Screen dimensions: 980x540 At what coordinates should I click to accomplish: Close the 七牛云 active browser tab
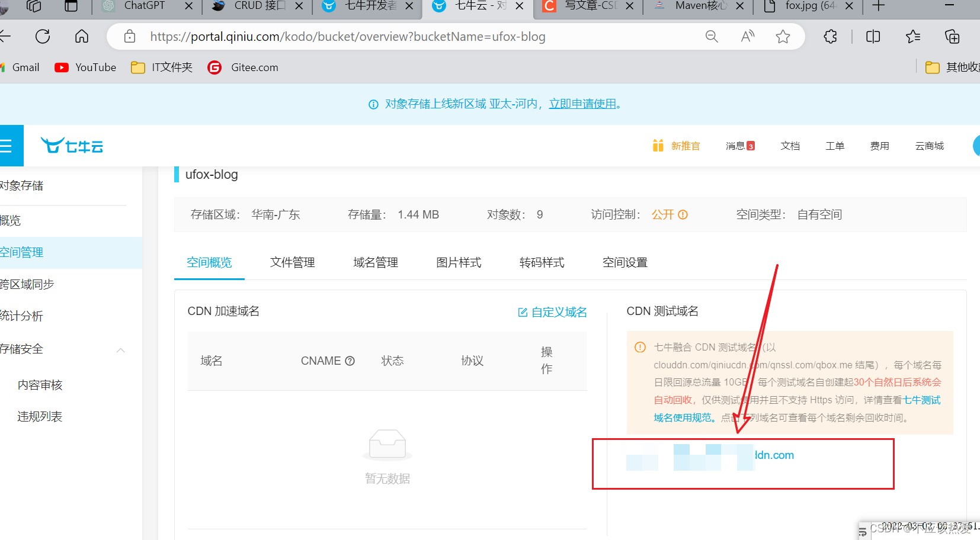tap(520, 6)
